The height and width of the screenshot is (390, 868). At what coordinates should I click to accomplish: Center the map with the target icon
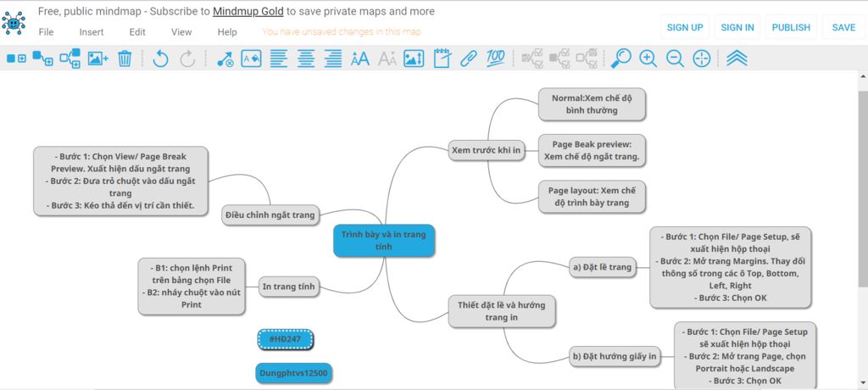[701, 58]
